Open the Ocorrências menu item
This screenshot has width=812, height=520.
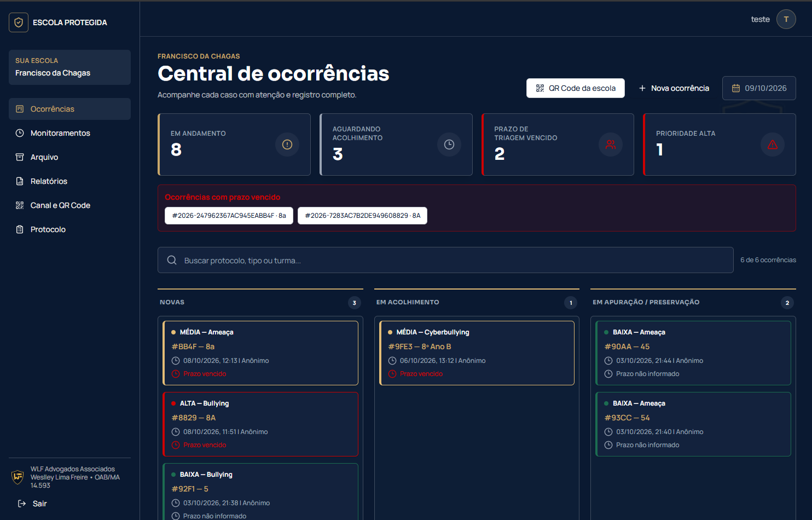tap(69, 109)
